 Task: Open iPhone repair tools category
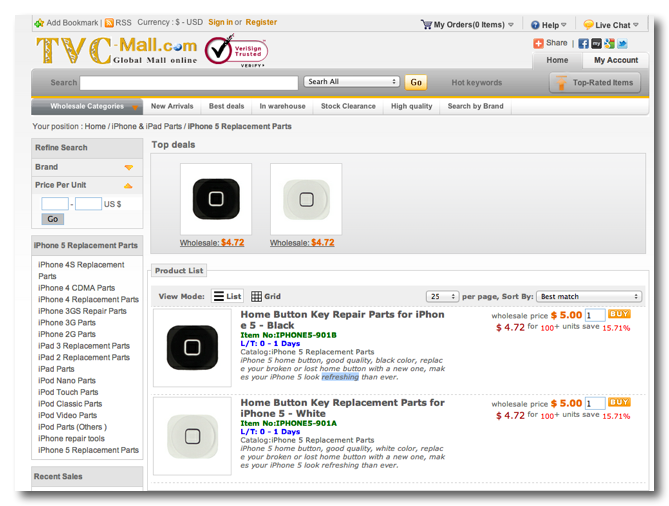coord(71,439)
